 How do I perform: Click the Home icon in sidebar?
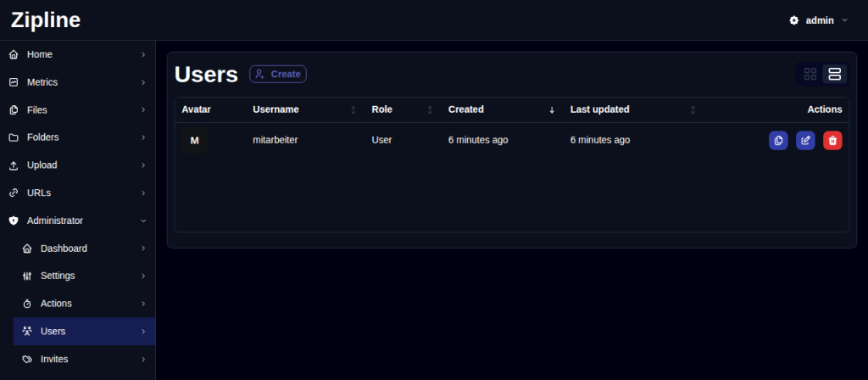coord(14,54)
